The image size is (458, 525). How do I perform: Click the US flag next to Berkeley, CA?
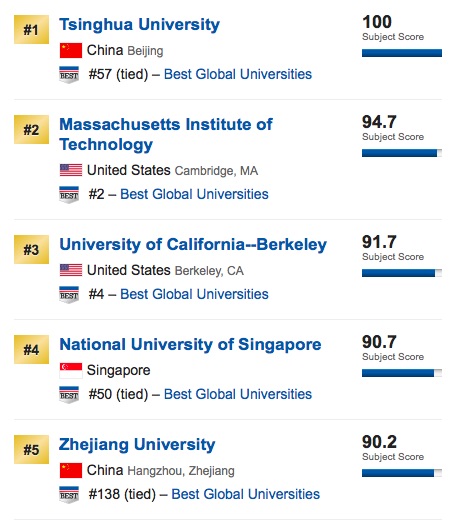(71, 270)
